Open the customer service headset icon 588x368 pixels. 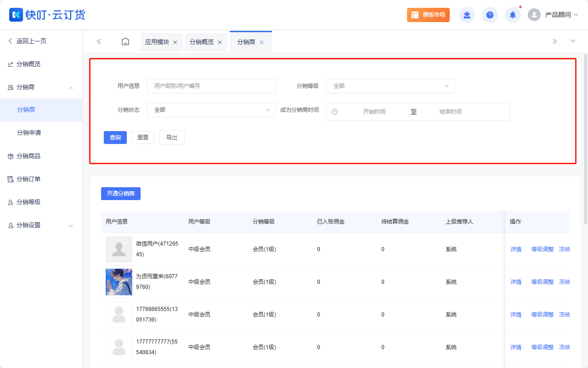coord(467,15)
